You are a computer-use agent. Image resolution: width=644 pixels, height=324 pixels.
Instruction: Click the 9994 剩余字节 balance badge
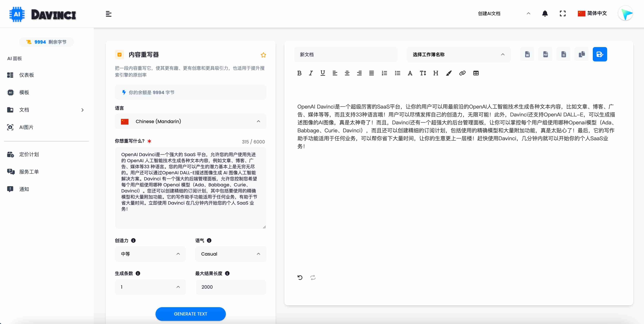click(46, 42)
